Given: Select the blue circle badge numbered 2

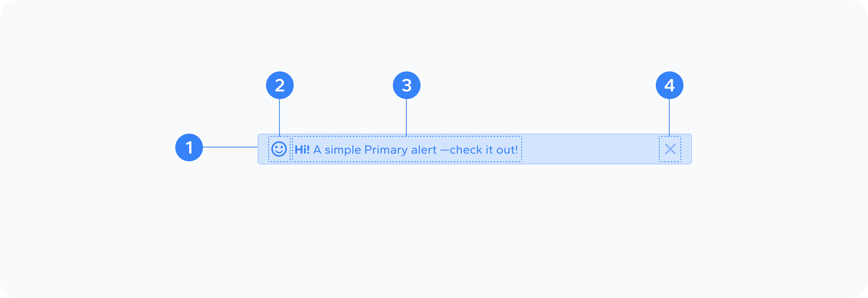Looking at the screenshot, I should 280,85.
